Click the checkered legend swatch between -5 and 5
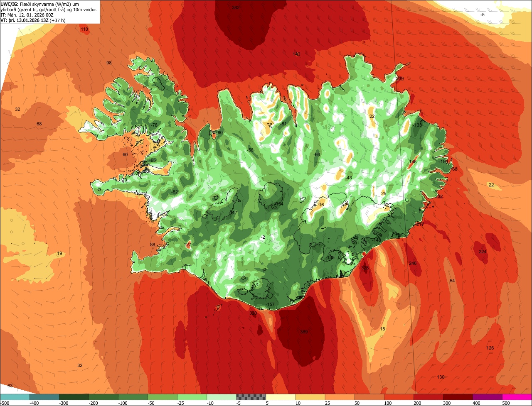This screenshot has height=406, width=532. (251, 397)
